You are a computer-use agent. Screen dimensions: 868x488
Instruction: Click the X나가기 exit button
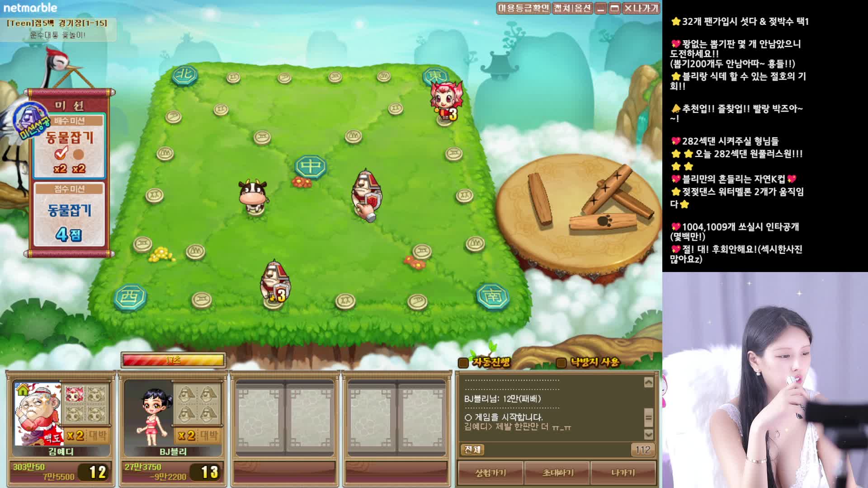[x=641, y=8]
